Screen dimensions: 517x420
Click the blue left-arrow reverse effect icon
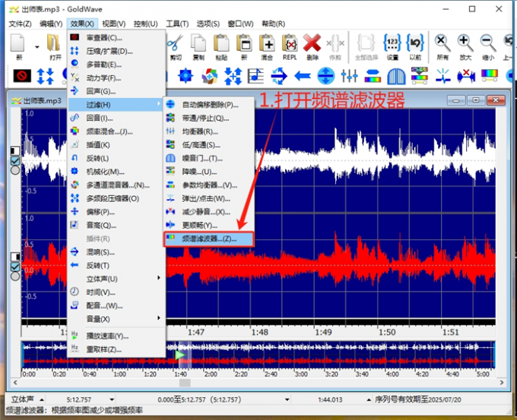point(303,76)
